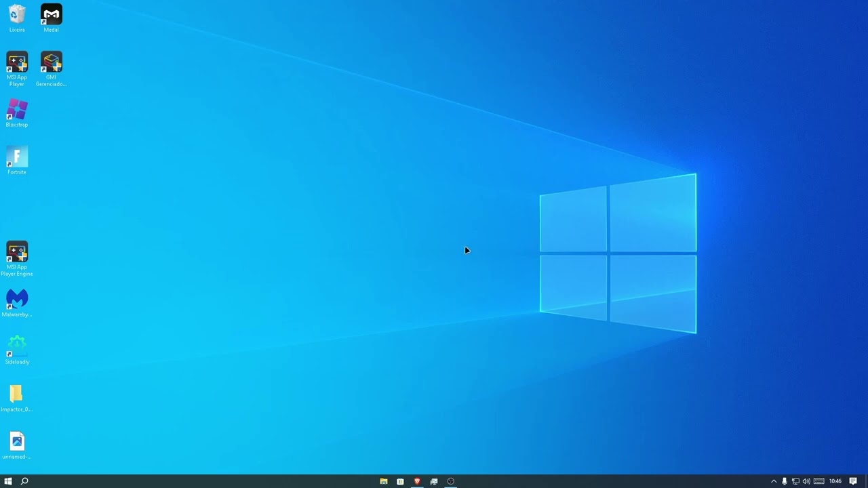The width and height of the screenshot is (868, 488).
Task: Open File Explorer from the taskbar
Action: coord(384,481)
